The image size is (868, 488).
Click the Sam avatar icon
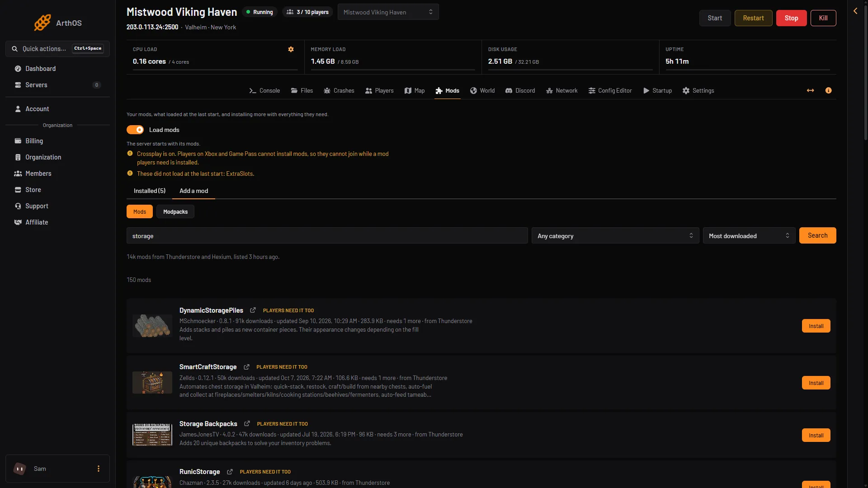tap(19, 469)
